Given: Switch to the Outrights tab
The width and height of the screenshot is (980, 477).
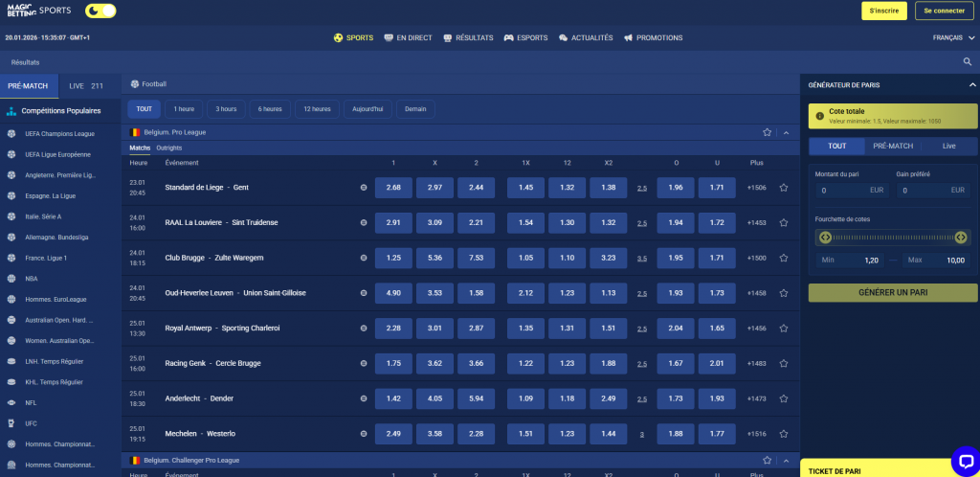Looking at the screenshot, I should coord(169,148).
